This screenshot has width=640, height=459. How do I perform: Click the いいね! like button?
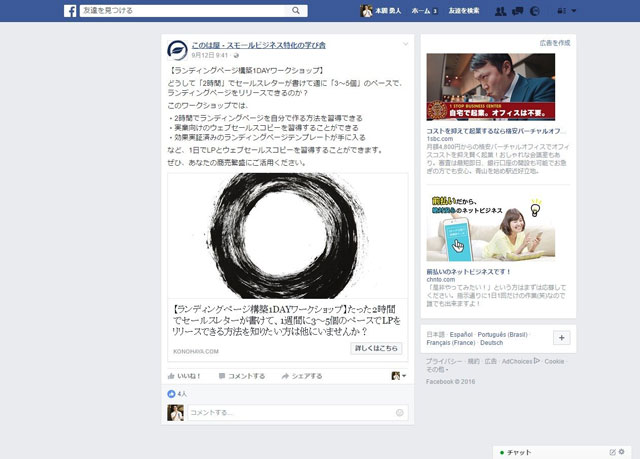[x=184, y=376]
